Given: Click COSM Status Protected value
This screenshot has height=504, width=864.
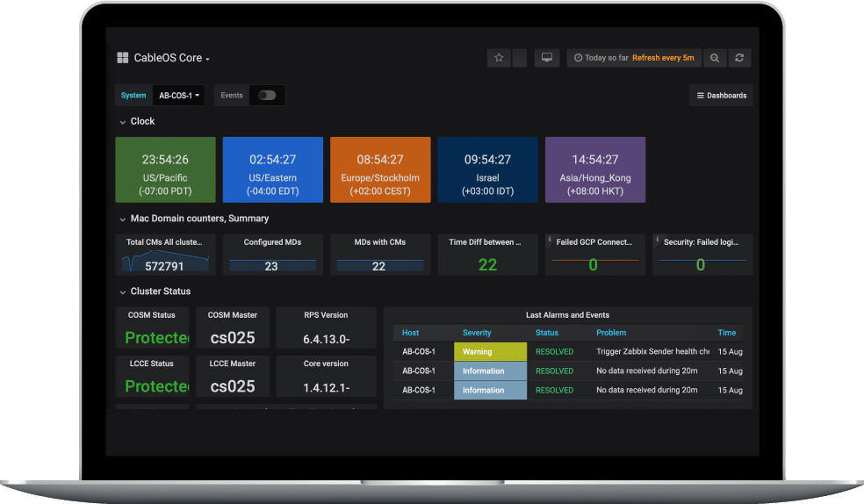Looking at the screenshot, I should pyautogui.click(x=157, y=338).
